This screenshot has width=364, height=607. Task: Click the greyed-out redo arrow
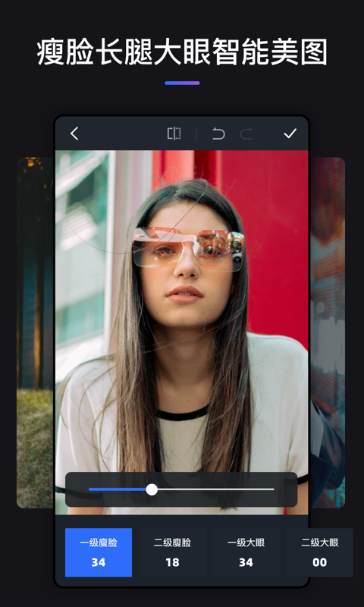246,134
